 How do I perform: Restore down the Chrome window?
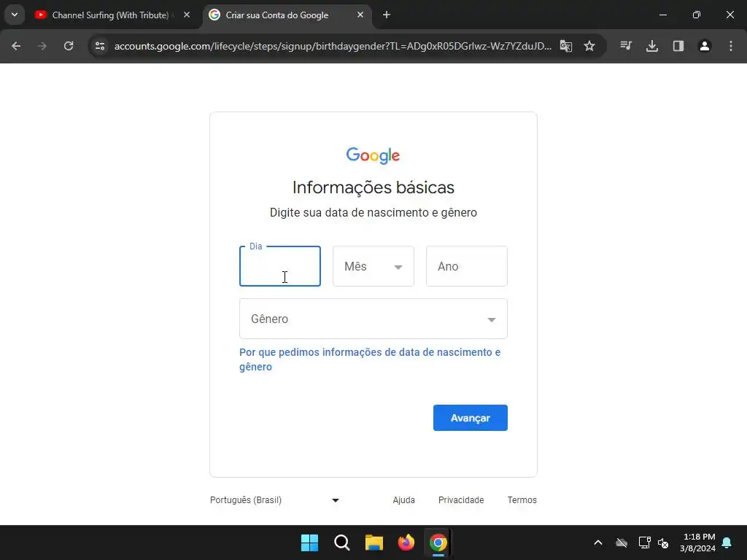pos(697,15)
